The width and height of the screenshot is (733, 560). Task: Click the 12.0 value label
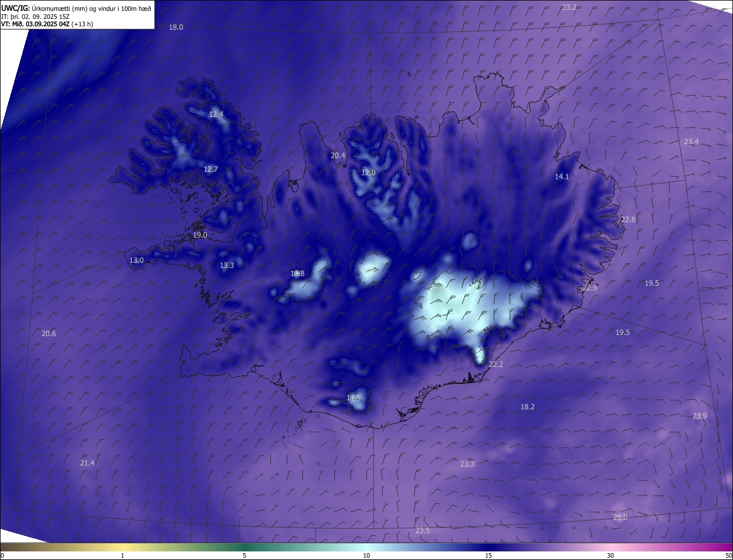coord(368,172)
